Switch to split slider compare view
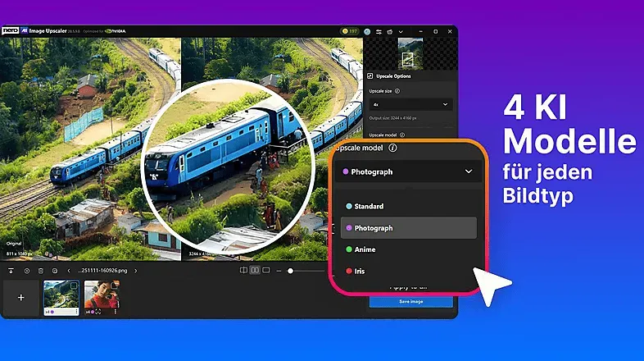This screenshot has width=644, height=361. 243,270
